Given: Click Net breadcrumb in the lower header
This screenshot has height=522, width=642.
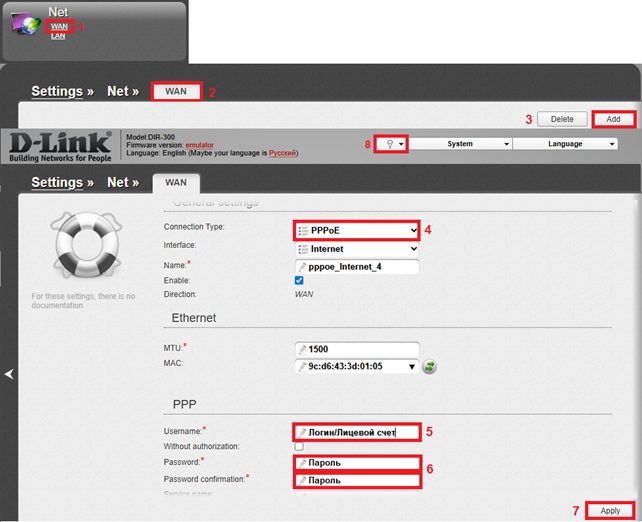Looking at the screenshot, I should (118, 182).
